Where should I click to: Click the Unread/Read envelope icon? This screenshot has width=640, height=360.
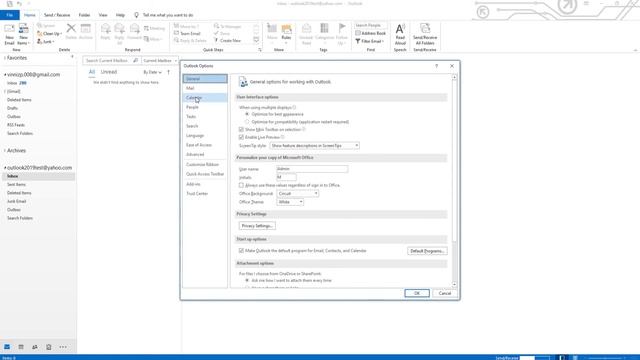point(306,28)
